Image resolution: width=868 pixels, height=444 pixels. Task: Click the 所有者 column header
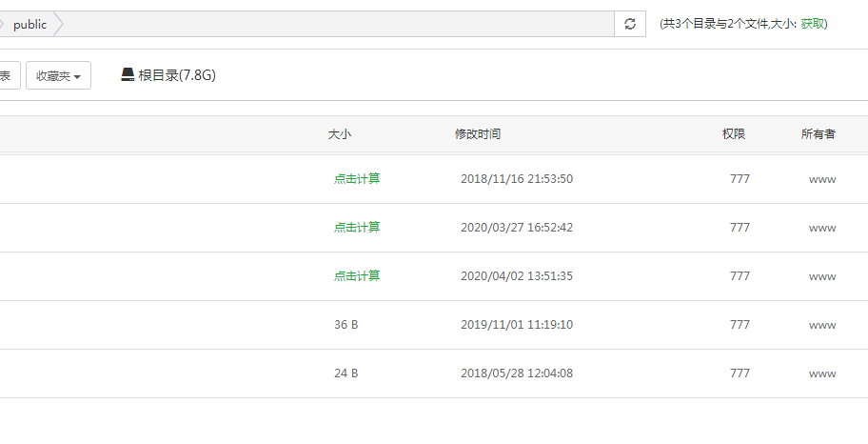[x=819, y=134]
